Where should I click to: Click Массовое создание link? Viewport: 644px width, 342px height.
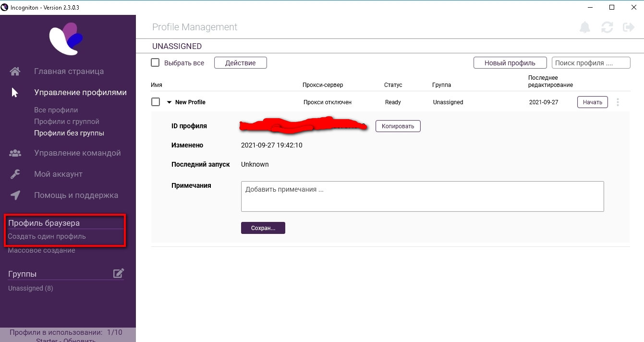tap(42, 250)
